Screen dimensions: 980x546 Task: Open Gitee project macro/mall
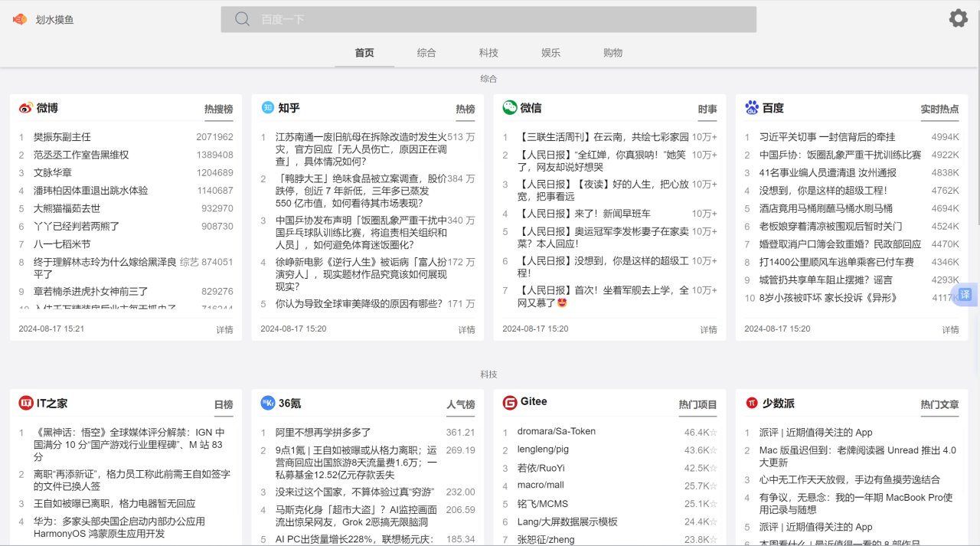541,486
